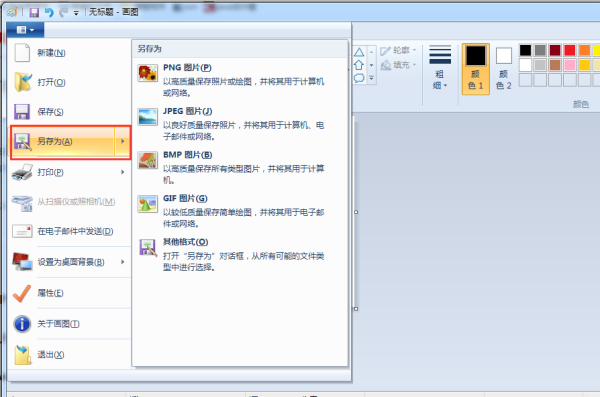Click the save floppy icon in title bar
The width and height of the screenshot is (600, 397).
click(34, 13)
